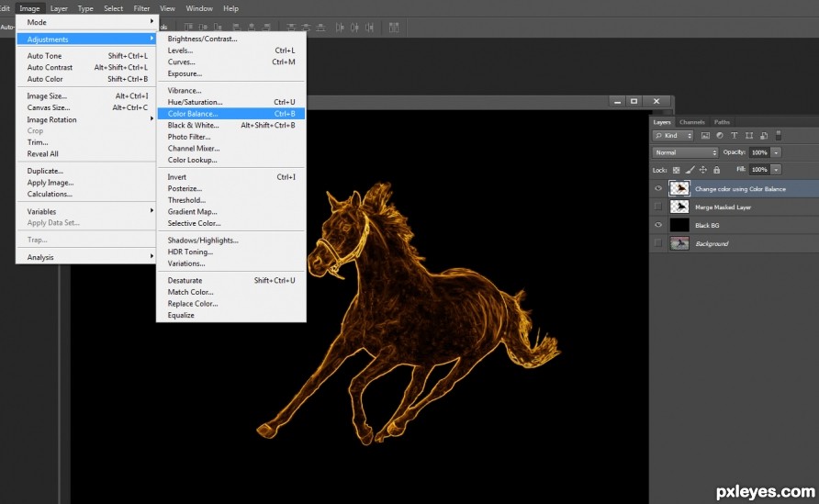The width and height of the screenshot is (819, 504).
Task: Select Image Size menu item
Action: coord(86,95)
